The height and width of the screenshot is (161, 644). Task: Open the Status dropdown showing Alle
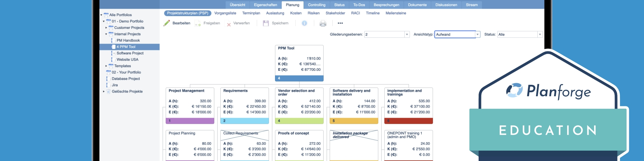click(540, 34)
